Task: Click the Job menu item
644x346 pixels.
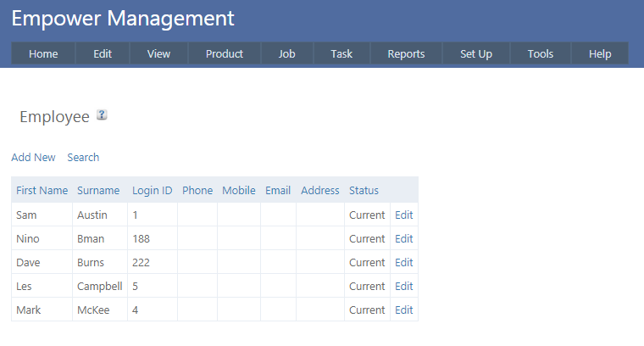Action: click(287, 53)
